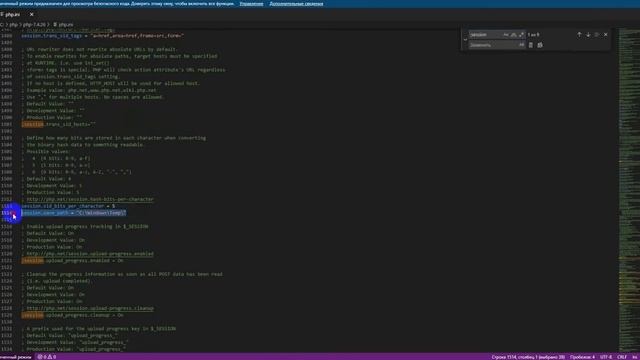Replace current match button
Image resolution: width=640 pixels, height=360 pixels.
(x=531, y=45)
